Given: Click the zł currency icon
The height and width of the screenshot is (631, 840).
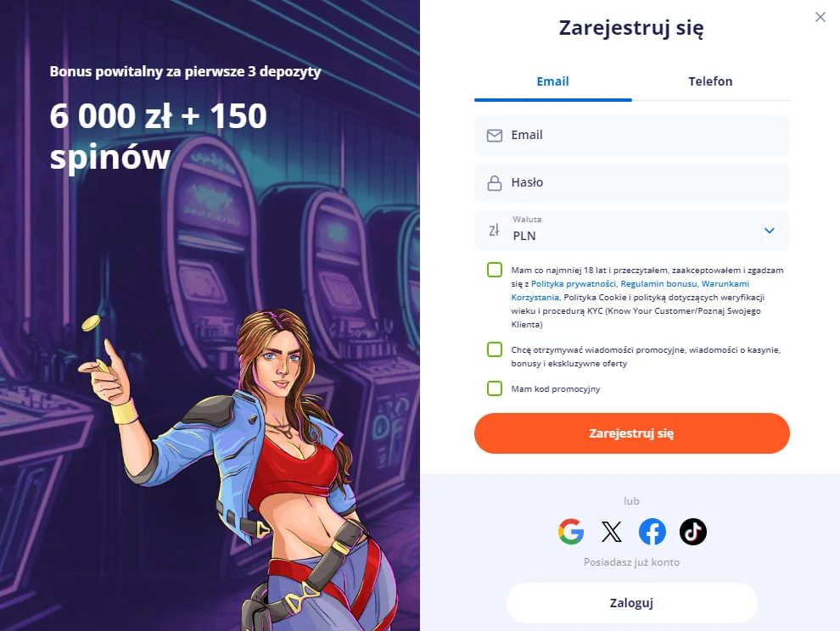Looking at the screenshot, I should click(494, 231).
